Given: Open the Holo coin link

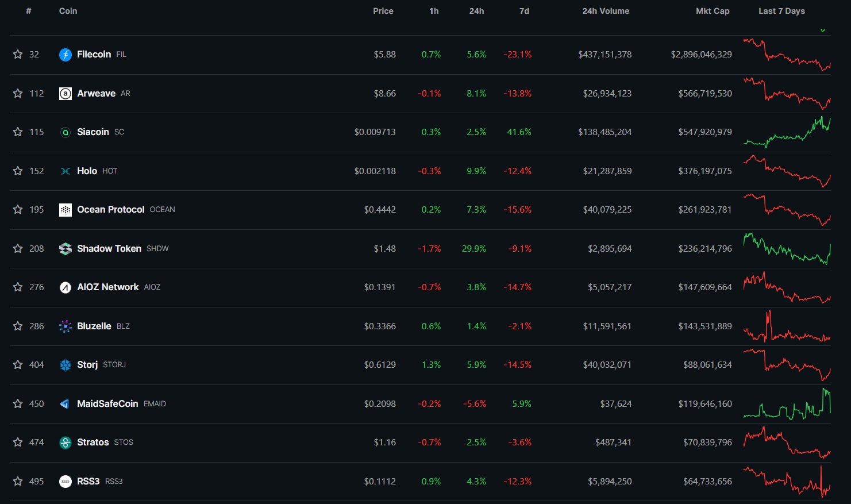Looking at the screenshot, I should point(87,171).
